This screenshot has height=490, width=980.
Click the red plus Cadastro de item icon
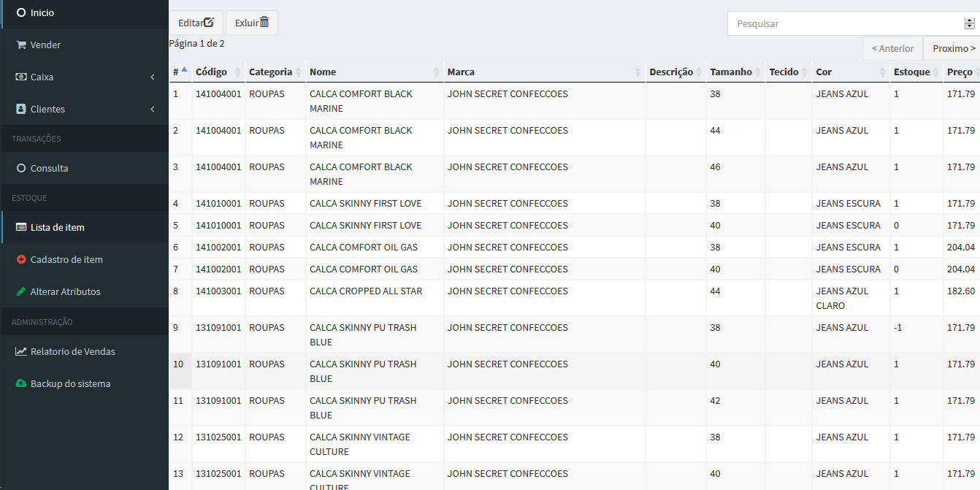pos(20,259)
